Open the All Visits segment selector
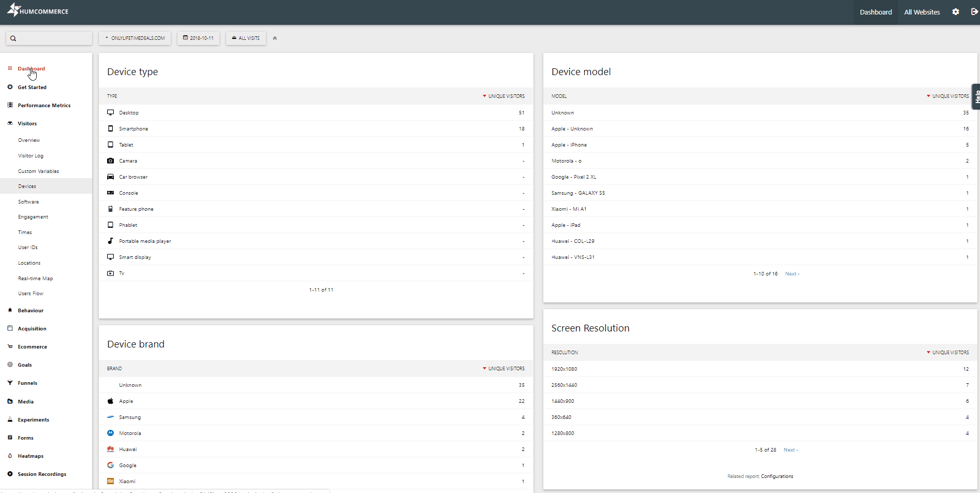The width and height of the screenshot is (980, 493). (246, 38)
